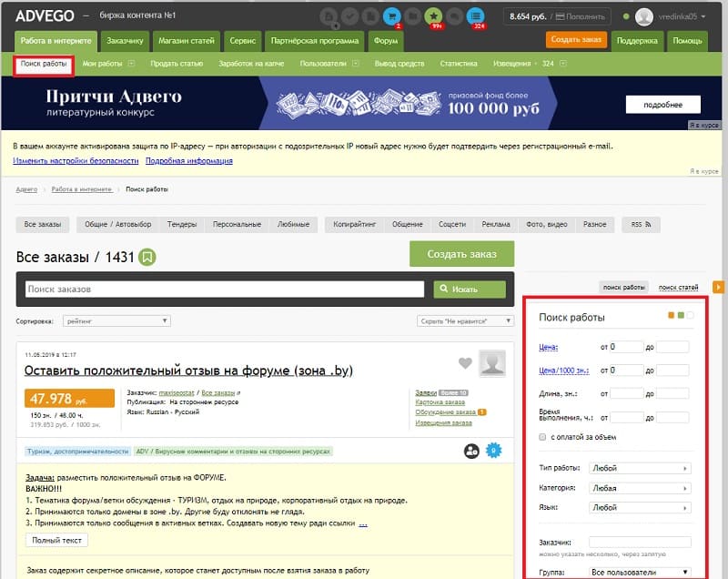The image size is (728, 579).
Task: Click the heart icon on the order
Action: (465, 363)
